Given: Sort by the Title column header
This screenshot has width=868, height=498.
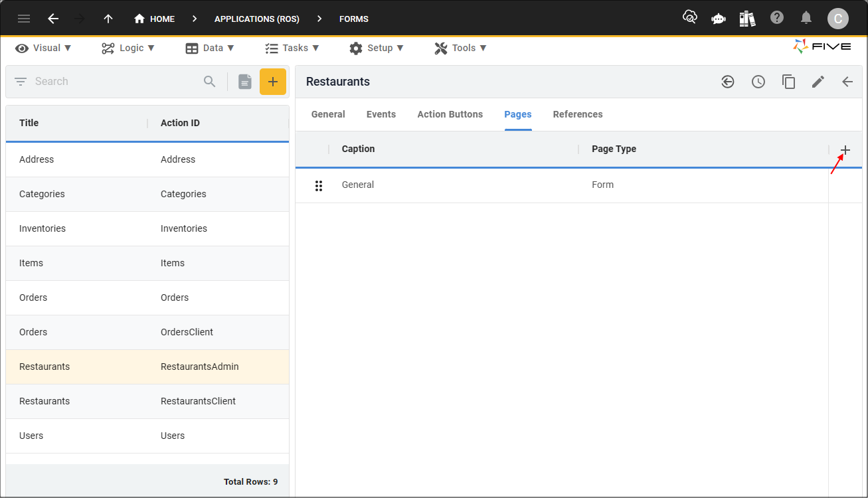Looking at the screenshot, I should click(29, 123).
